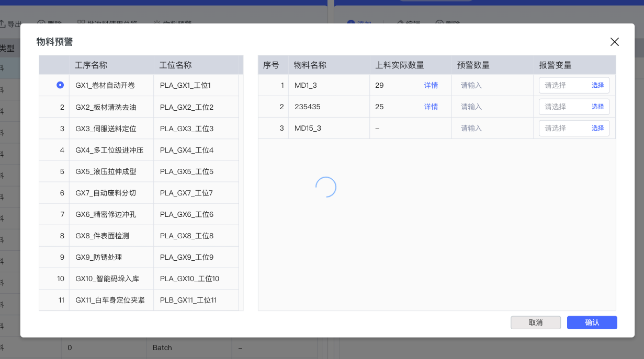Click the blue 选择 link in the 235435 row
The height and width of the screenshot is (359, 644).
[x=597, y=107]
